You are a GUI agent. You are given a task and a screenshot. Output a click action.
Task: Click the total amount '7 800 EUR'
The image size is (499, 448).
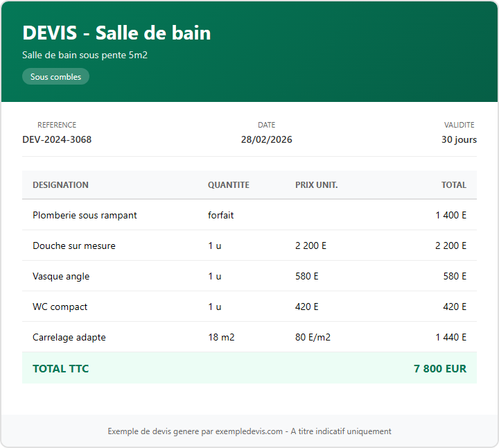point(439,368)
